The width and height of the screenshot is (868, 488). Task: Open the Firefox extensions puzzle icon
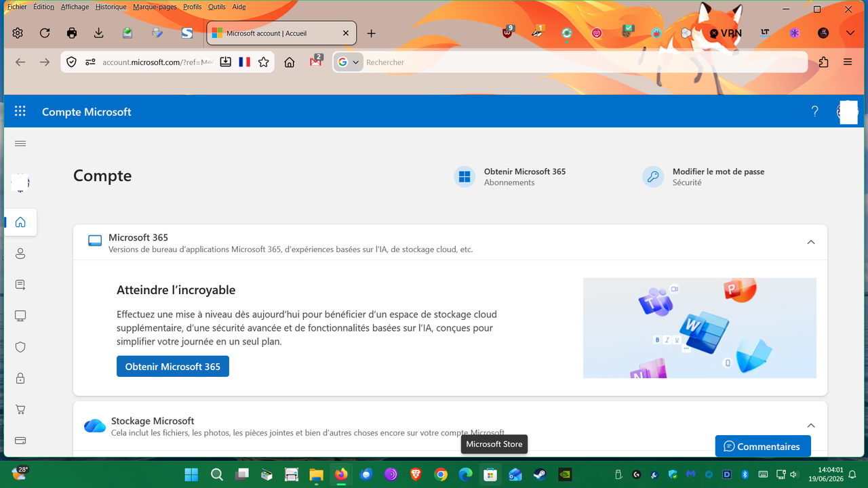(x=823, y=62)
